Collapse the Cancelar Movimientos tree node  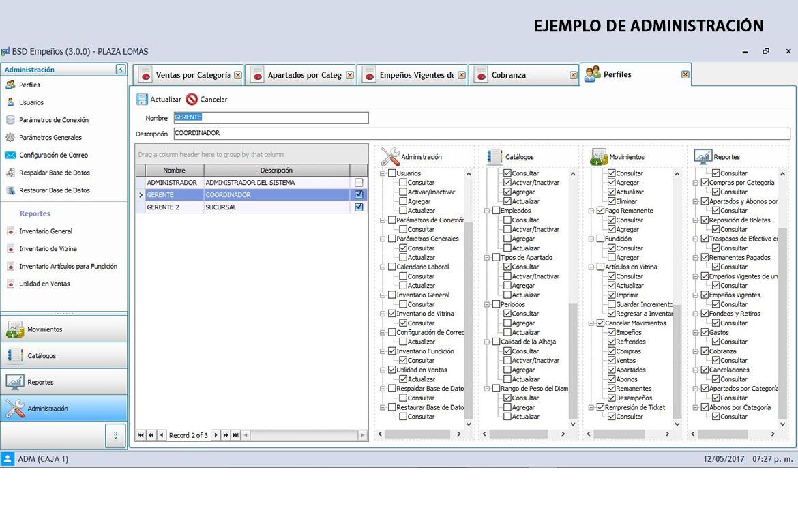click(x=591, y=323)
